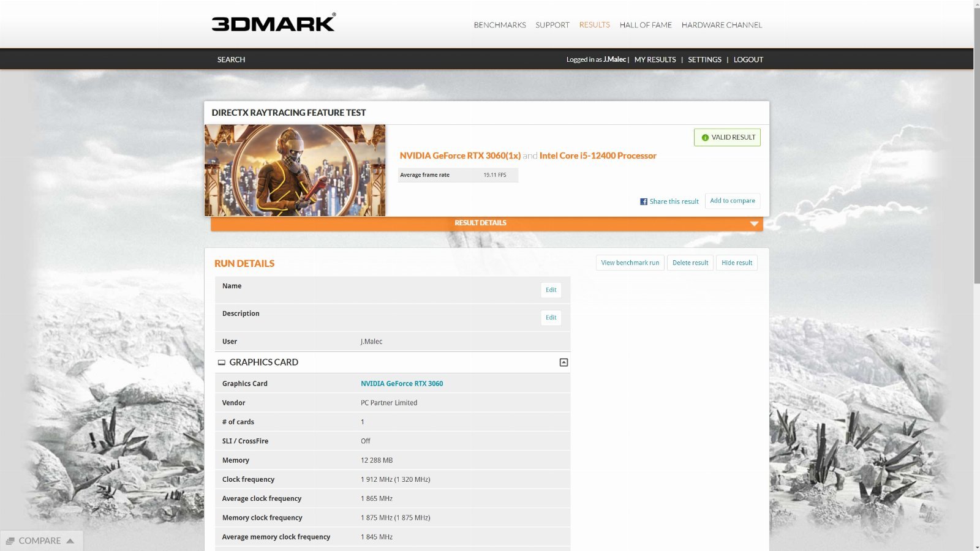Open account Settings
This screenshot has height=551, width=980.
pos(704,59)
